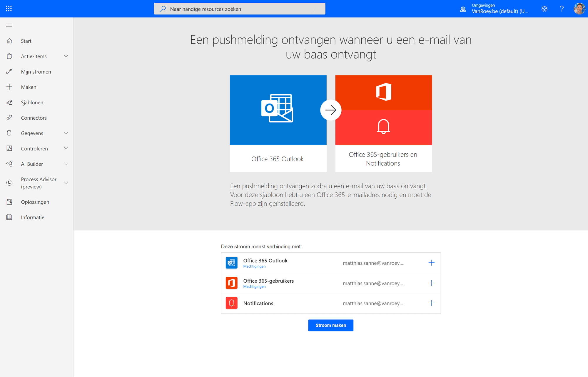Open the user profile avatar
The height and width of the screenshot is (377, 588).
(579, 9)
